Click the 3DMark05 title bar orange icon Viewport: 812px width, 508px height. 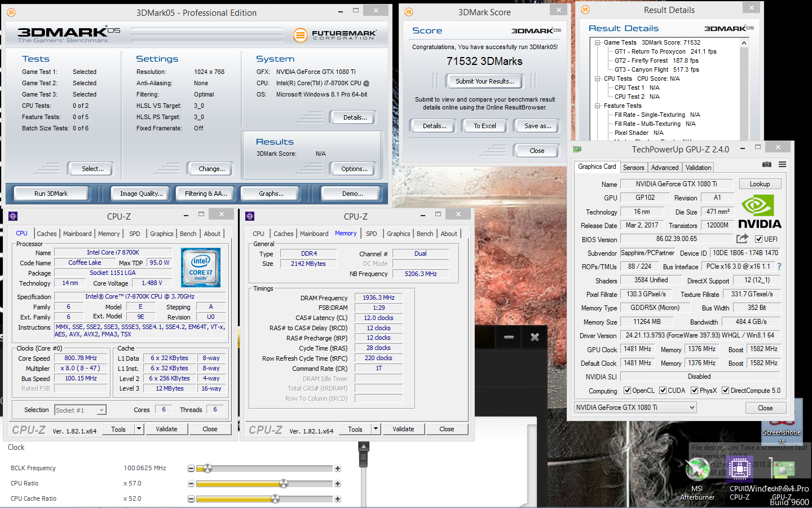tap(11, 12)
